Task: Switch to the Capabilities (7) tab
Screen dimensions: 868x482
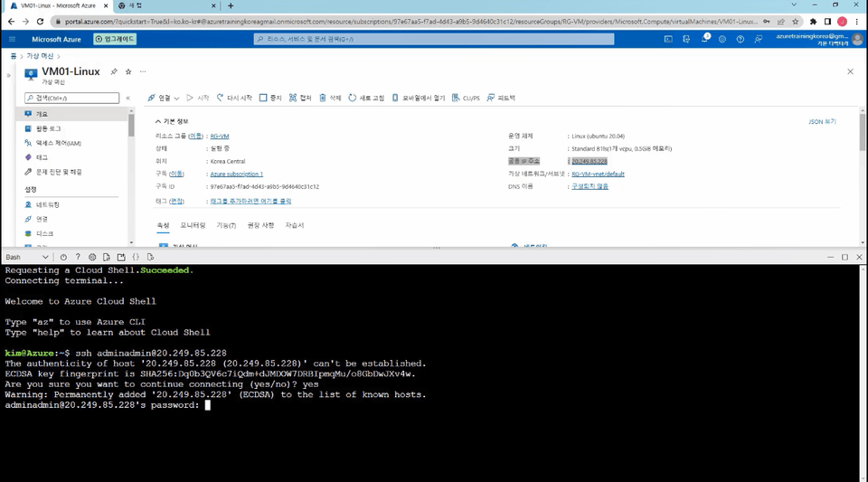Action: 226,225
